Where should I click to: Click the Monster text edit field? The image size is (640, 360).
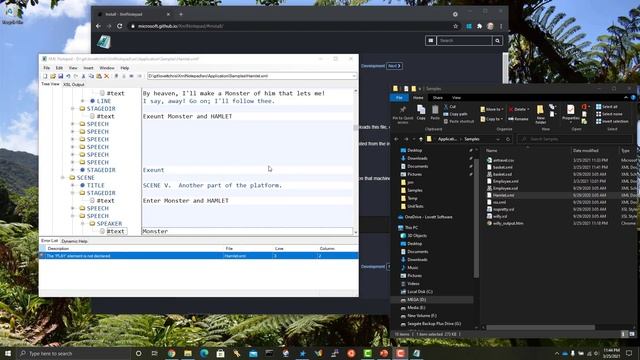click(247, 231)
